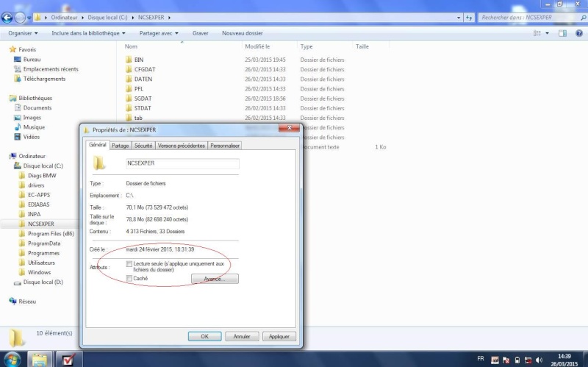Select the tab folder icon
This screenshot has width=588, height=367.
tap(129, 118)
